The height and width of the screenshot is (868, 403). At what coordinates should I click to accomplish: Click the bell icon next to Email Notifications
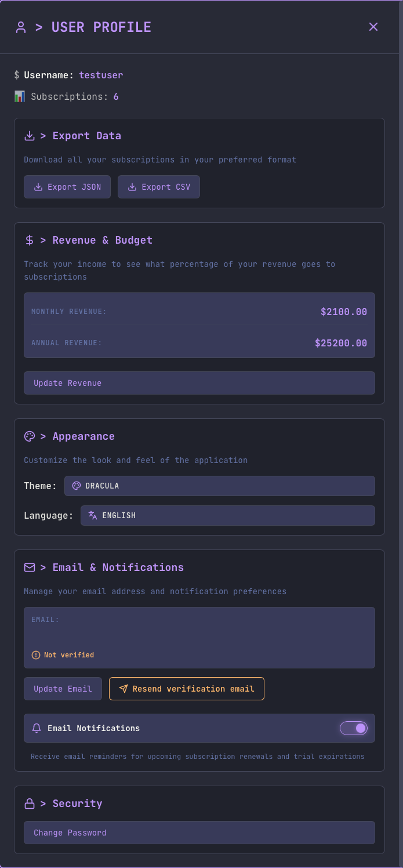(37, 728)
